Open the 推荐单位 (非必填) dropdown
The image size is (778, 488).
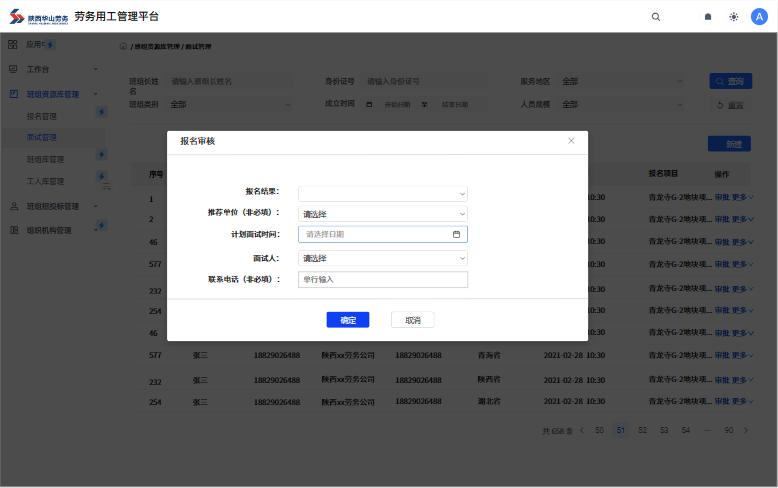[x=382, y=214]
